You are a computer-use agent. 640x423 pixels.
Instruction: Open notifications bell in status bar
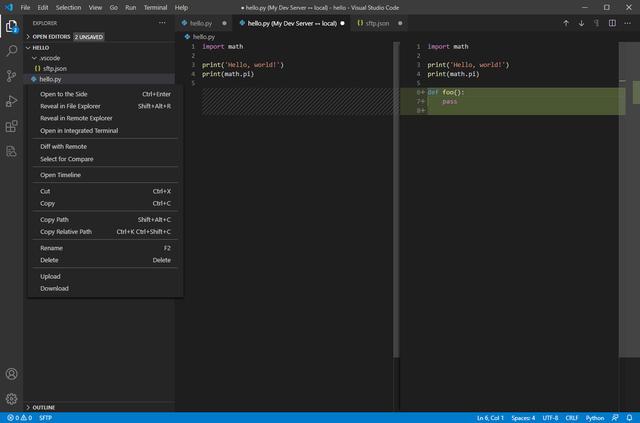point(629,418)
